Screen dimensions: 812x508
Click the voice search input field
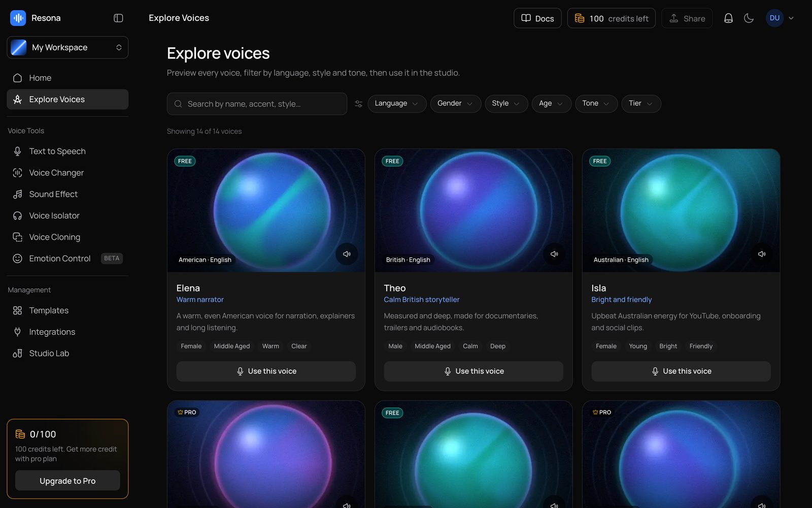click(257, 104)
